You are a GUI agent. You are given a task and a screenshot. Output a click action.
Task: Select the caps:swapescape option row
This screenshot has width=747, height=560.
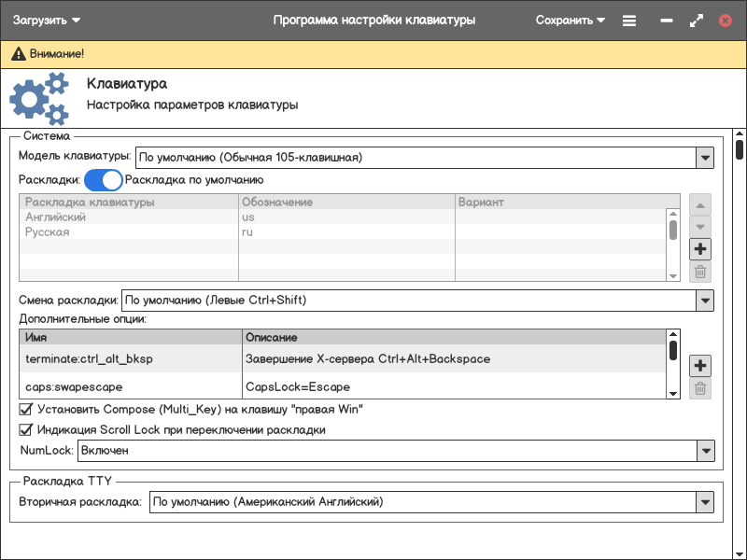point(131,386)
